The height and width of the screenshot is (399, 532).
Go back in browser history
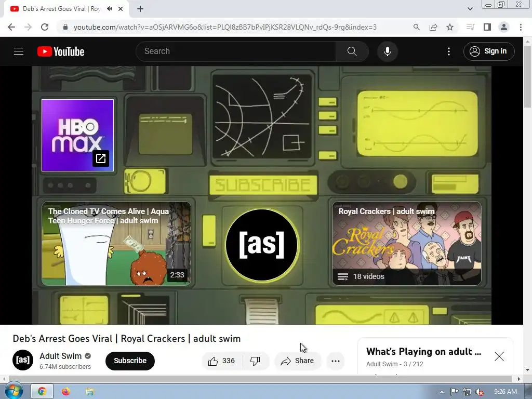(x=11, y=27)
